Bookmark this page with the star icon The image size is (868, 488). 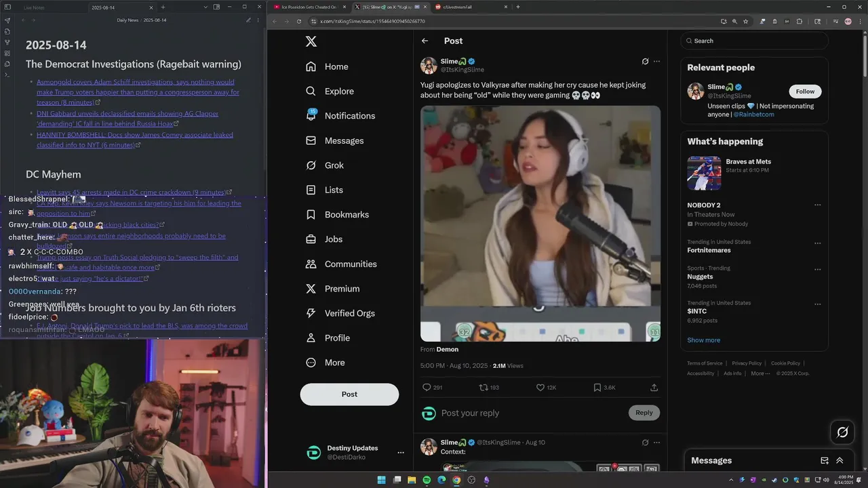tap(746, 21)
